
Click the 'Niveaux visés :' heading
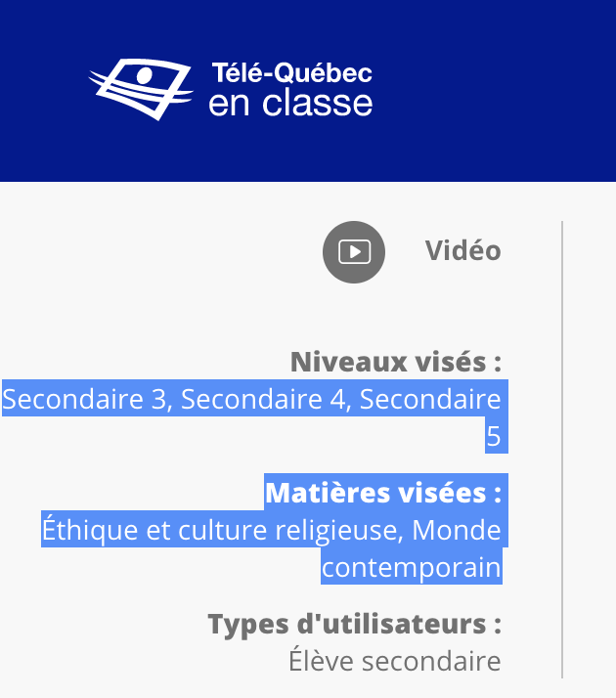(396, 362)
